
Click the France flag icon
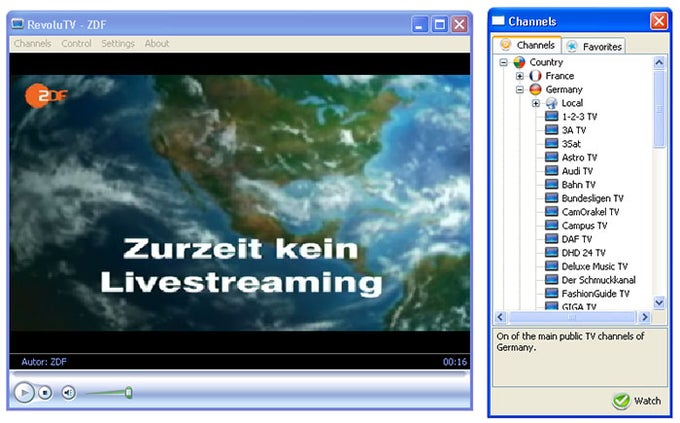535,76
